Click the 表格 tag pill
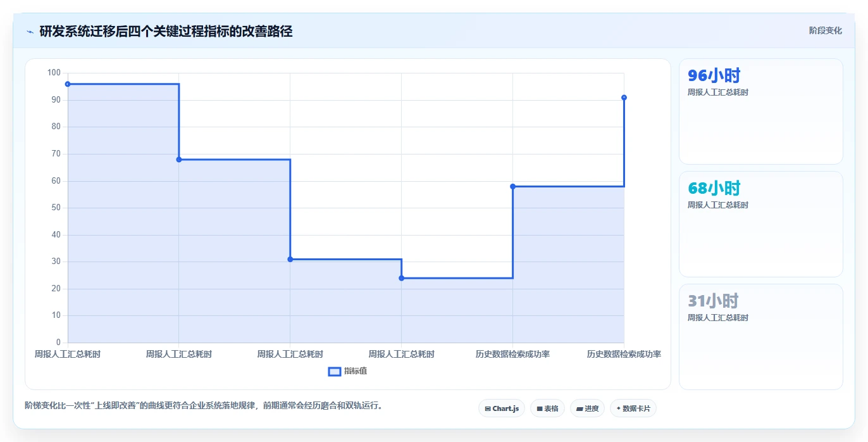This screenshot has width=868, height=442. pyautogui.click(x=547, y=408)
